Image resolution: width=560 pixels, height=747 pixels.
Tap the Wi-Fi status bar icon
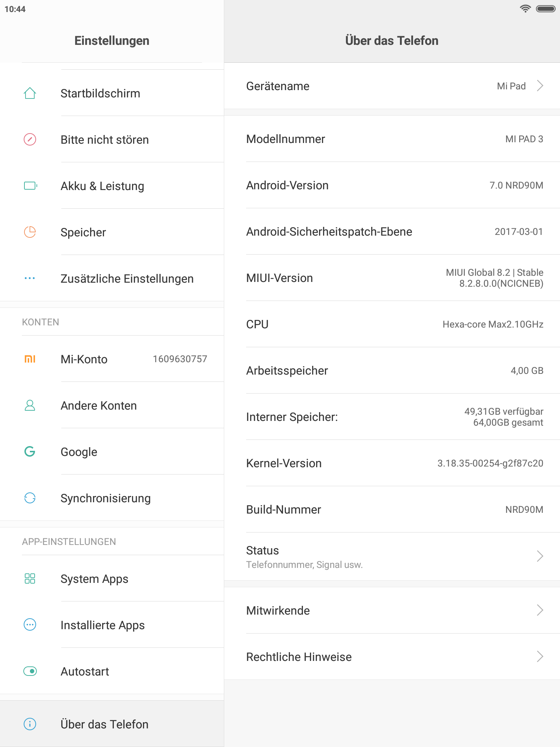click(525, 9)
